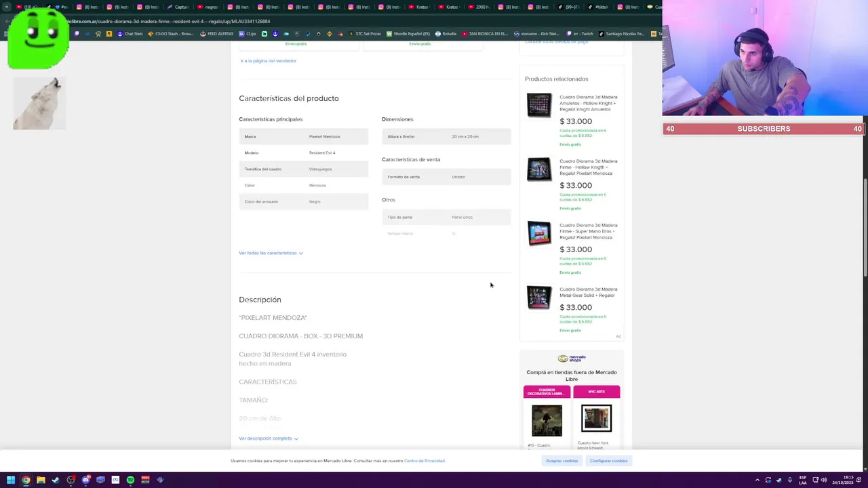The height and width of the screenshot is (488, 868).
Task: Accept cookies with Aceptar cookies
Action: 562,461
